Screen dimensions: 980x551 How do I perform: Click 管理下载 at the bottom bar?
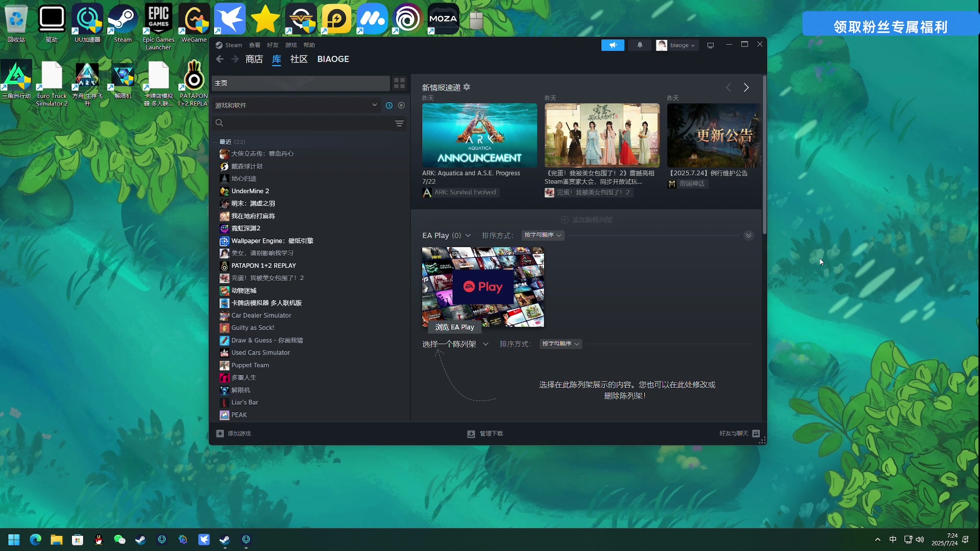[485, 434]
